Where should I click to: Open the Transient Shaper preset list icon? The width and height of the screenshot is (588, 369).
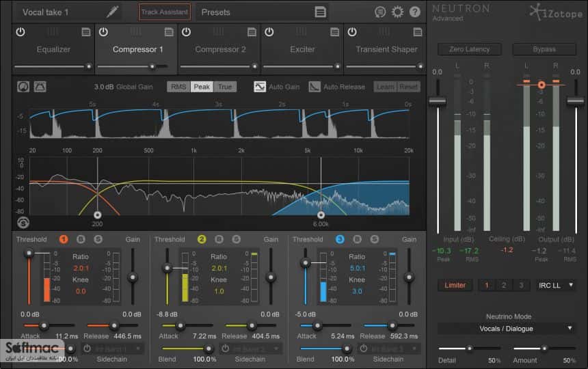coord(417,32)
